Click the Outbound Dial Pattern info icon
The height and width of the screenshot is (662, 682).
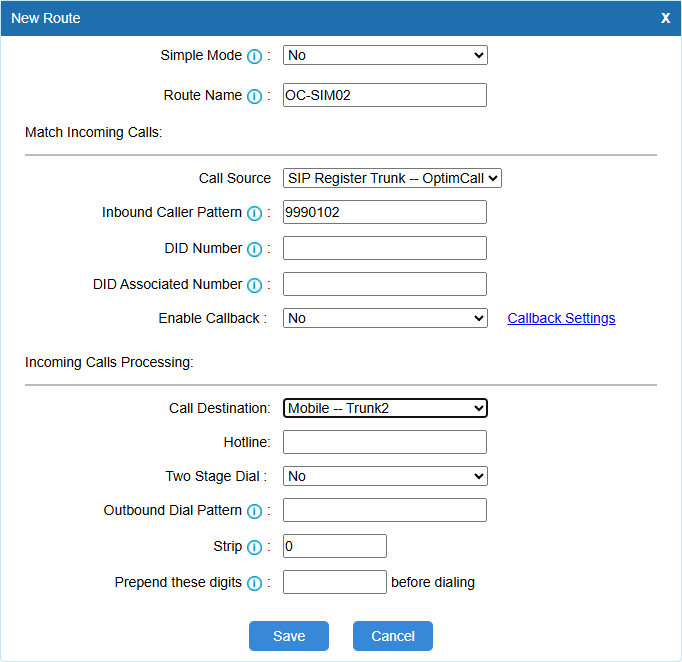point(254,511)
